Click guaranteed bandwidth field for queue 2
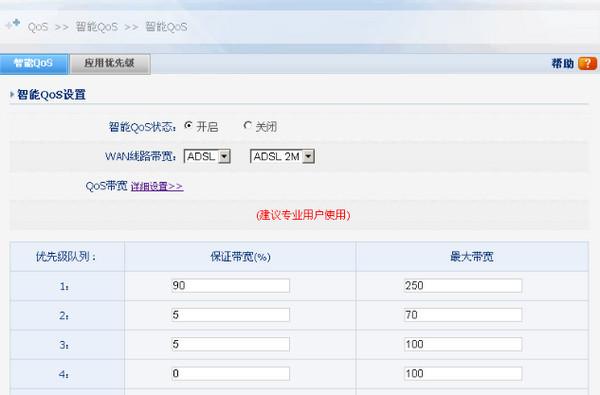This screenshot has height=395, width=600. [x=230, y=315]
